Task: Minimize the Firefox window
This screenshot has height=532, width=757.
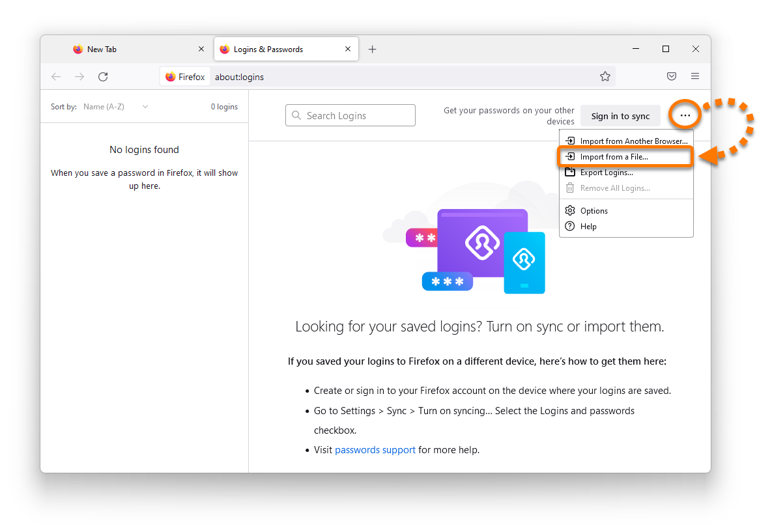Action: [636, 49]
